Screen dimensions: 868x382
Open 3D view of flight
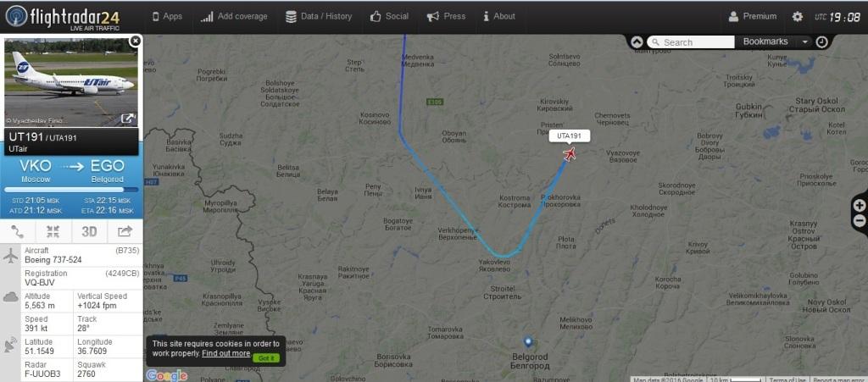[x=89, y=231]
